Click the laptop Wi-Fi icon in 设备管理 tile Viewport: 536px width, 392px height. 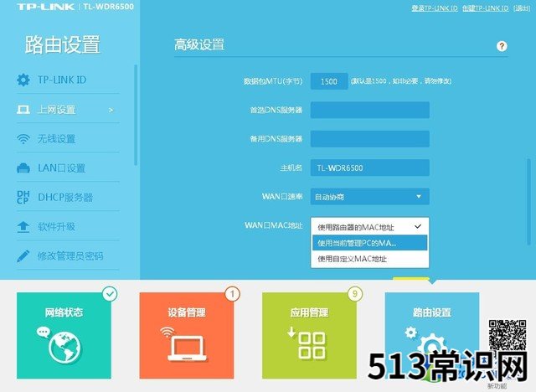coord(184,344)
